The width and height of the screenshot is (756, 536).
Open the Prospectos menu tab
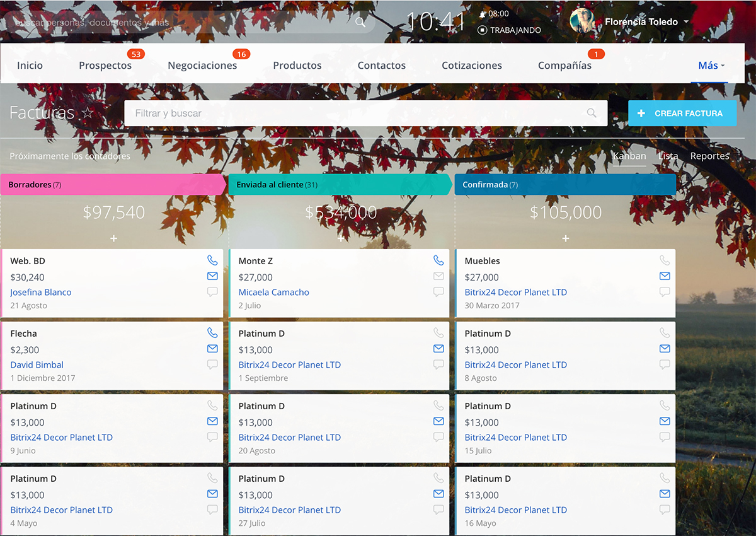pos(105,66)
